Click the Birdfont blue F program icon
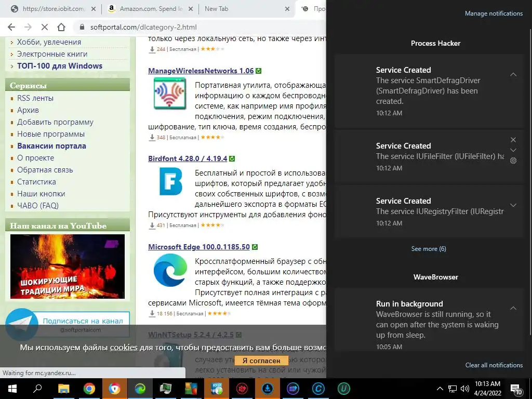532x399 pixels. [x=170, y=182]
